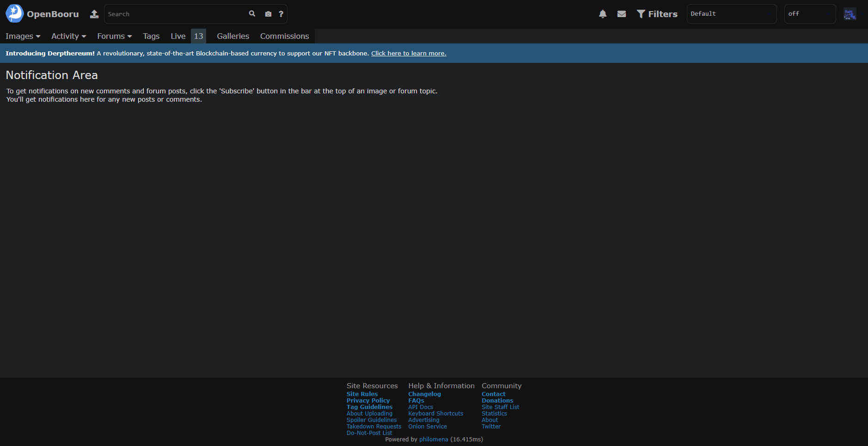Viewport: 868px width, 446px height.
Task: Open search syntax help question mark
Action: click(281, 14)
